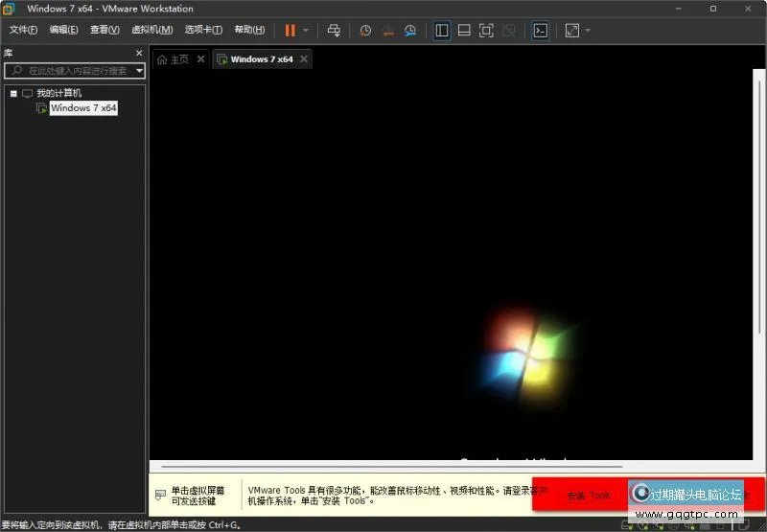This screenshot has height=532, width=767.
Task: Click the send Ctrl+Alt+Del icon
Action: pyautogui.click(x=334, y=31)
